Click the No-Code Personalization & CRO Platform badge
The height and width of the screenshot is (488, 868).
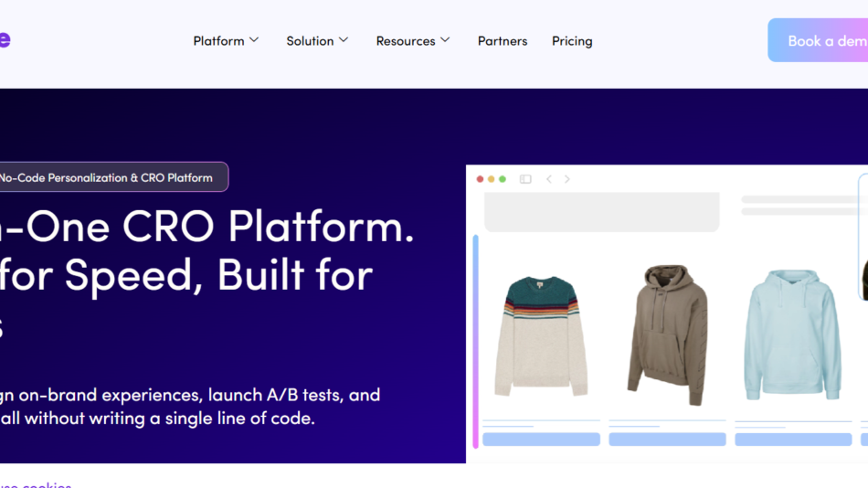pos(108,177)
